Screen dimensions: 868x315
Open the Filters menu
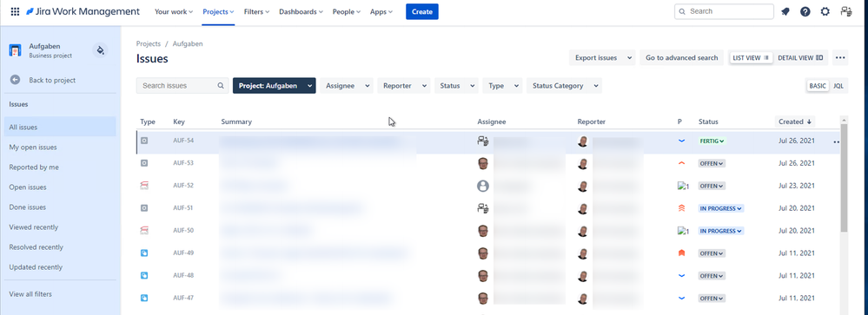tap(256, 11)
